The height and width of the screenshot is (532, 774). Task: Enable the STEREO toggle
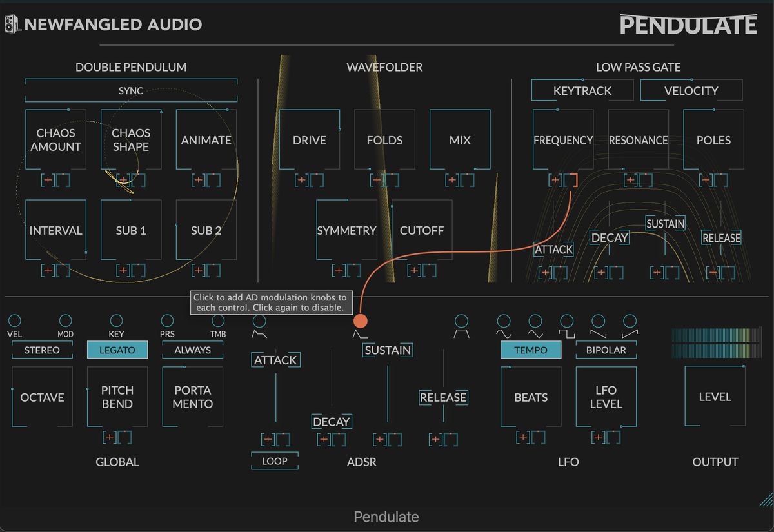coord(42,350)
